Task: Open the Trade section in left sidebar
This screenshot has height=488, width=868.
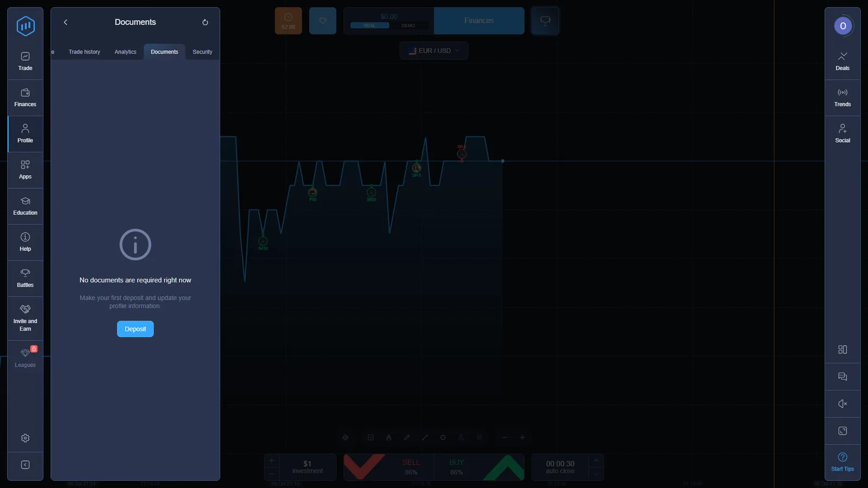Action: click(x=25, y=61)
